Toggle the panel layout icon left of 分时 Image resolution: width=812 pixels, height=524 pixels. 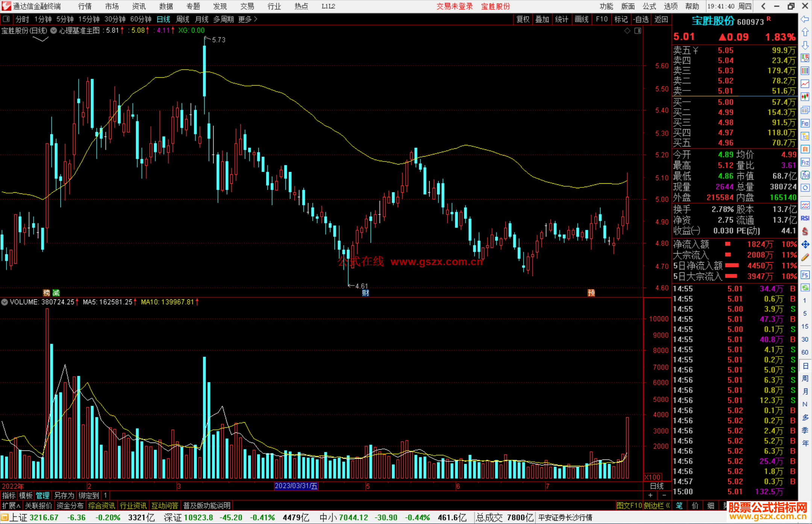point(6,19)
